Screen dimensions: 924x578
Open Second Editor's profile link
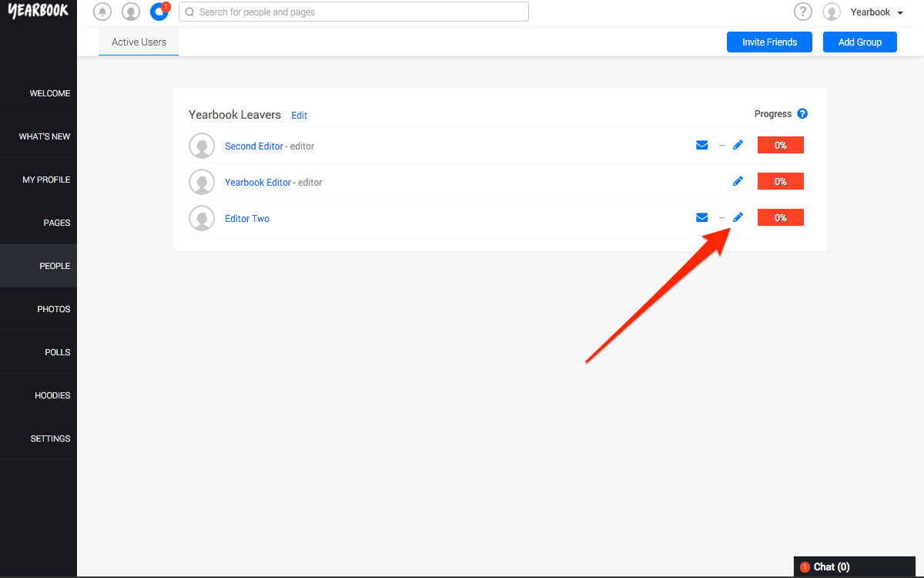[x=254, y=146]
